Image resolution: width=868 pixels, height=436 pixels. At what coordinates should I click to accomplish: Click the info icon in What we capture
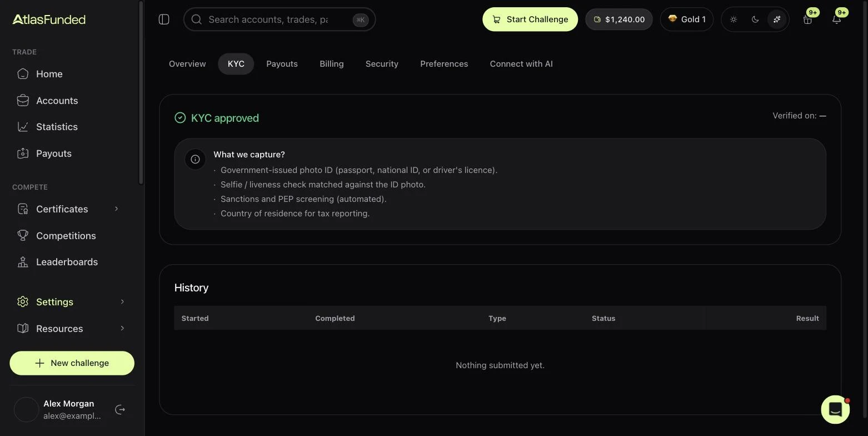(196, 159)
